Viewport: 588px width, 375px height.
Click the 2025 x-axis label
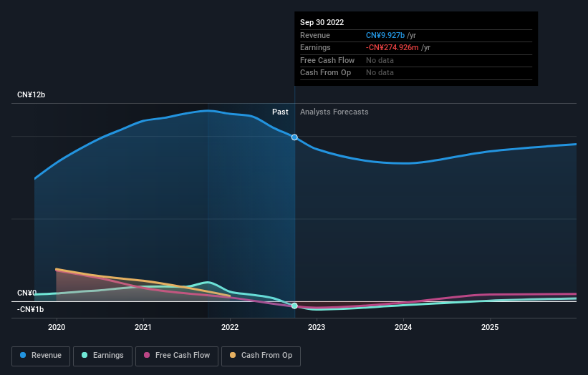pos(490,328)
